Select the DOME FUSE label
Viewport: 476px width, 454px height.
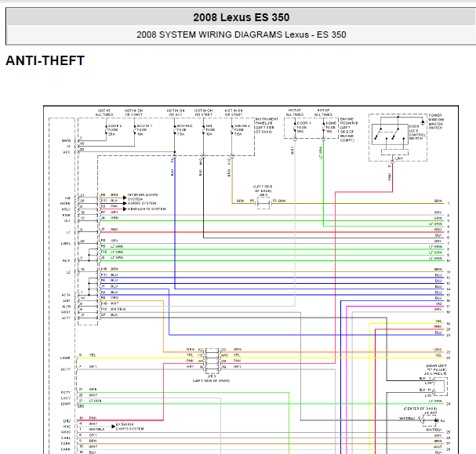[331, 128]
